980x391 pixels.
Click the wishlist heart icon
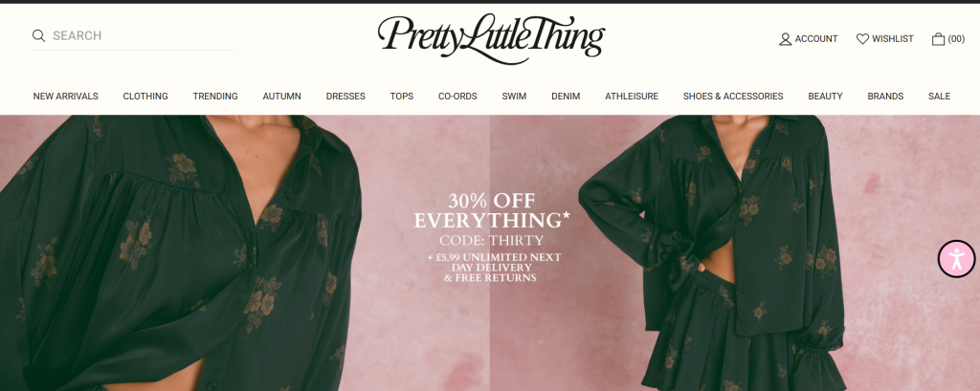[862, 39]
